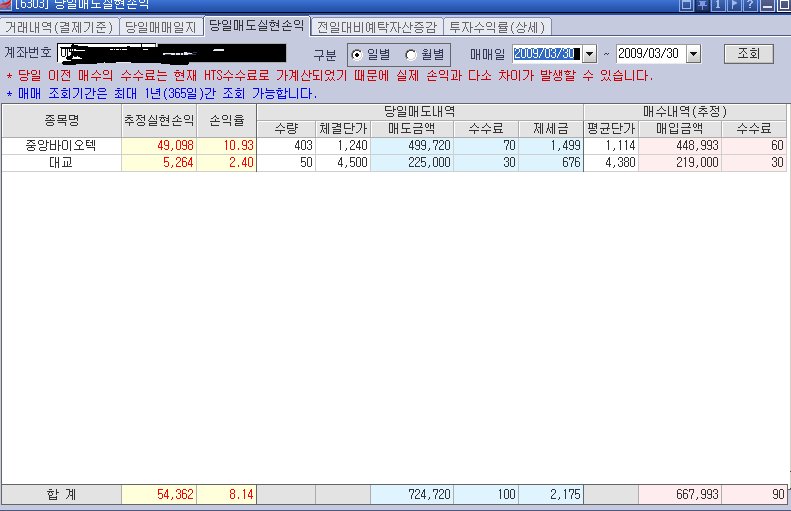This screenshot has width=791, height=511.
Task: Click the flag icon in the title bar
Action: click(x=734, y=5)
